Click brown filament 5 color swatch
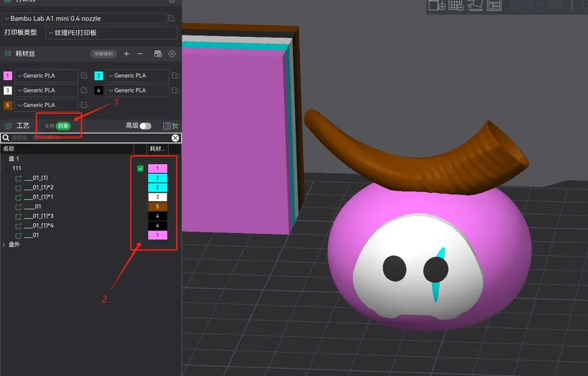Image resolution: width=588 pixels, height=376 pixels. coord(8,105)
